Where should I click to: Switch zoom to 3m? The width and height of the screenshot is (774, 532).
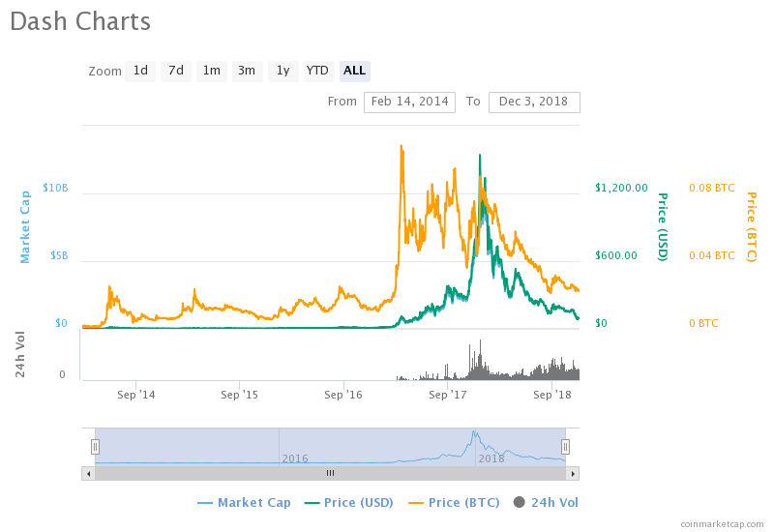tap(247, 71)
